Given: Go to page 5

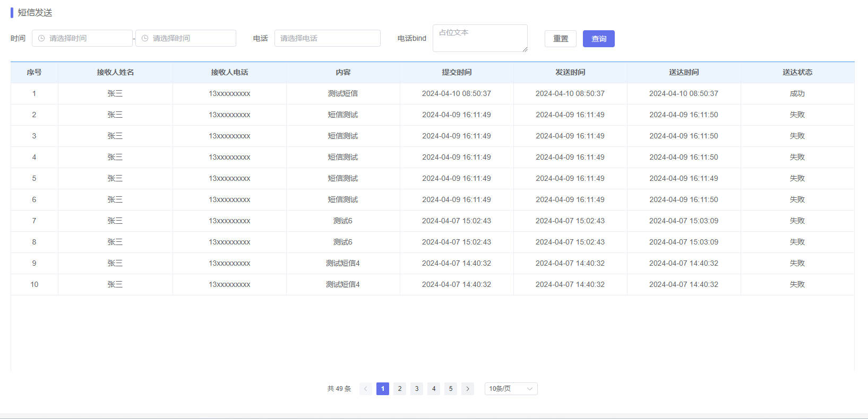Looking at the screenshot, I should click(451, 389).
